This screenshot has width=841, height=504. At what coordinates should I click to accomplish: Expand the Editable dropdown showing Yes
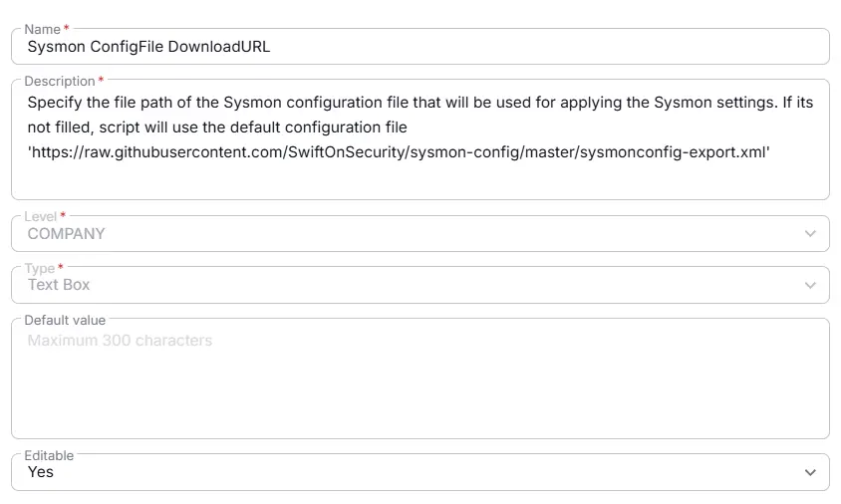coord(399,472)
